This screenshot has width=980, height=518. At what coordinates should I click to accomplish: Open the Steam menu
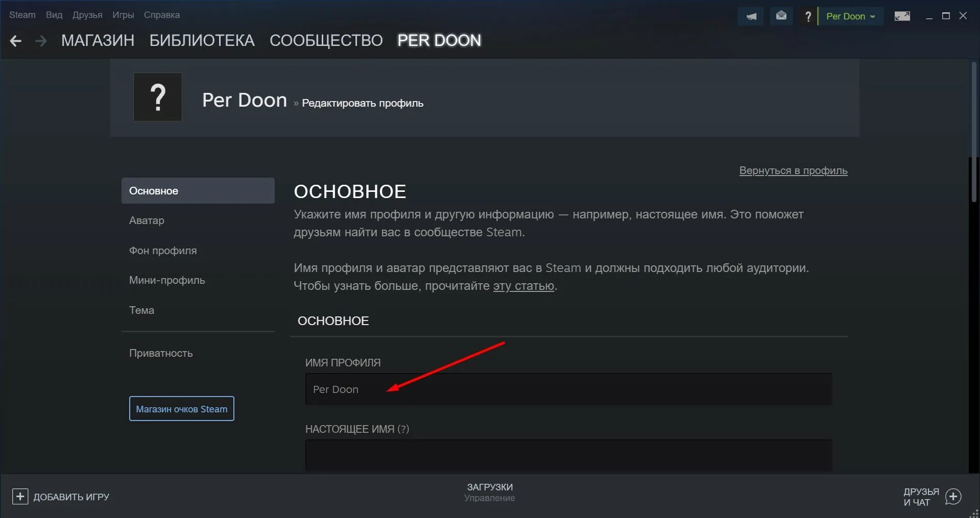22,15
